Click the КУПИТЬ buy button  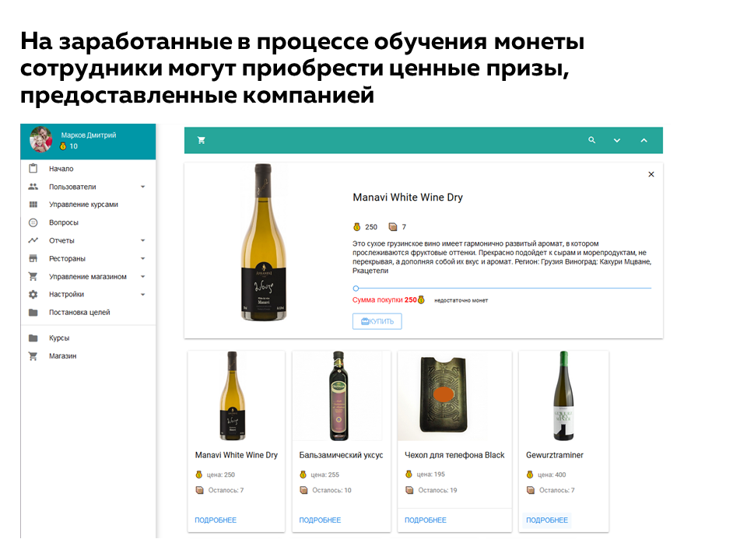click(x=377, y=321)
